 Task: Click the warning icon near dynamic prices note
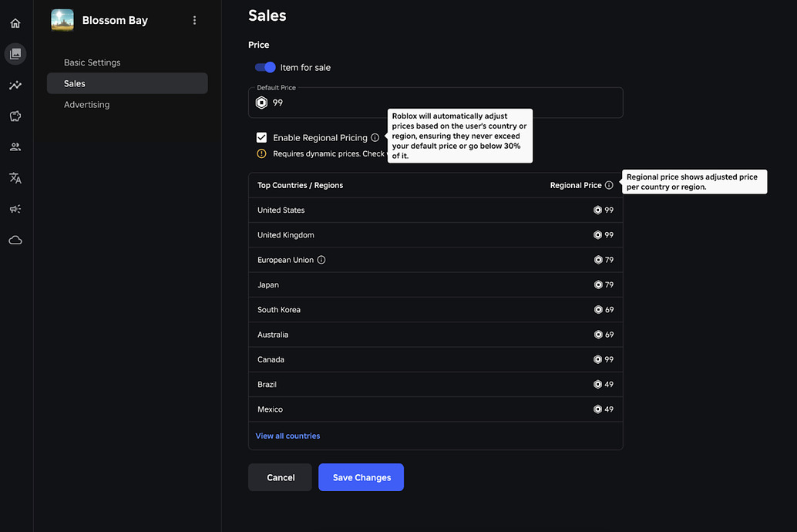261,153
